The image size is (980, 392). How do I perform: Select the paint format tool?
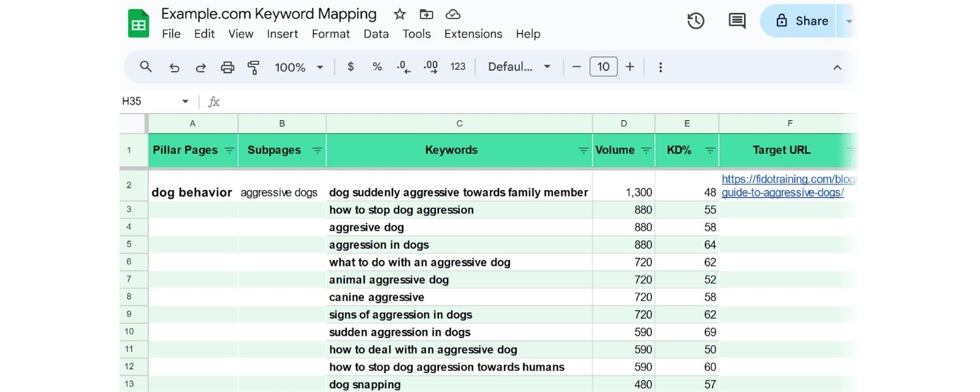coord(253,67)
